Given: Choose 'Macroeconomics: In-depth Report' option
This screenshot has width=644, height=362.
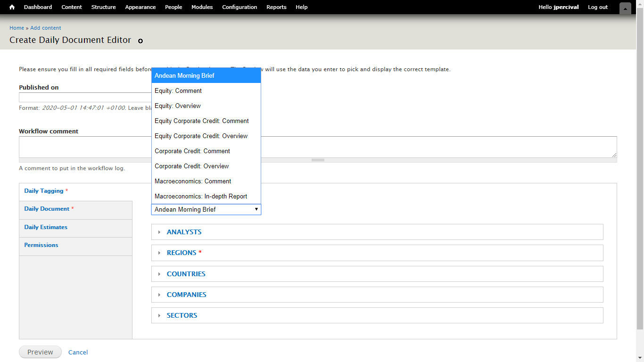Looking at the screenshot, I should pos(201,196).
